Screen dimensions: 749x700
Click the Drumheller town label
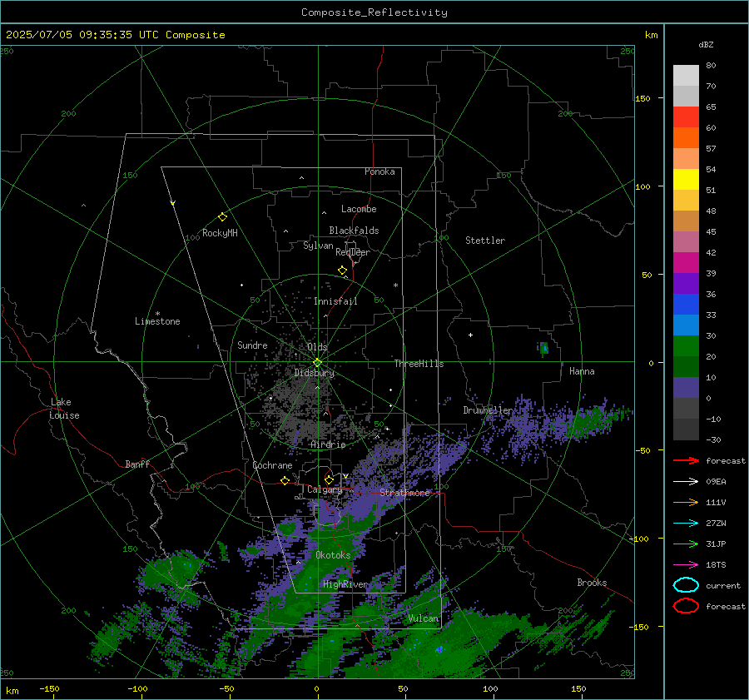(488, 410)
